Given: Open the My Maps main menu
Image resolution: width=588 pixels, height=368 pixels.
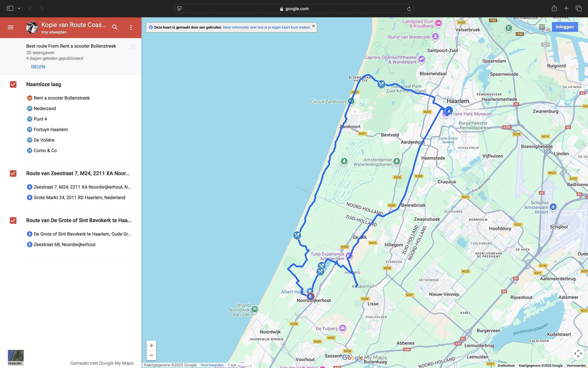Looking at the screenshot, I should click(x=10, y=27).
